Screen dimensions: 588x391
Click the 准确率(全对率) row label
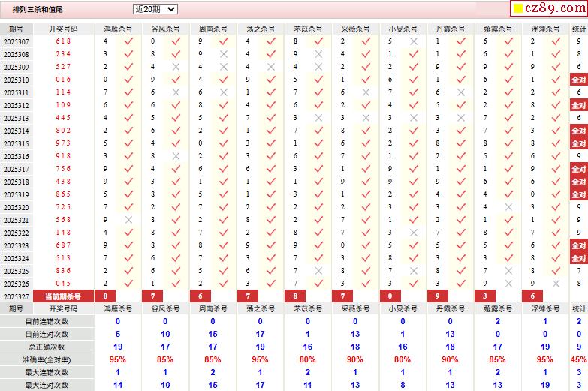[x=47, y=360]
